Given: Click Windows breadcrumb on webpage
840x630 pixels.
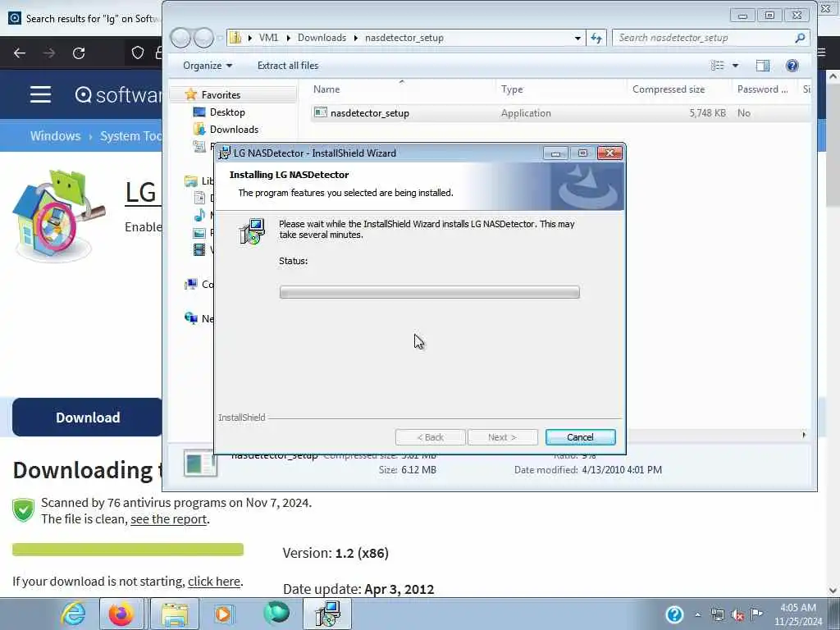Looking at the screenshot, I should pos(55,136).
